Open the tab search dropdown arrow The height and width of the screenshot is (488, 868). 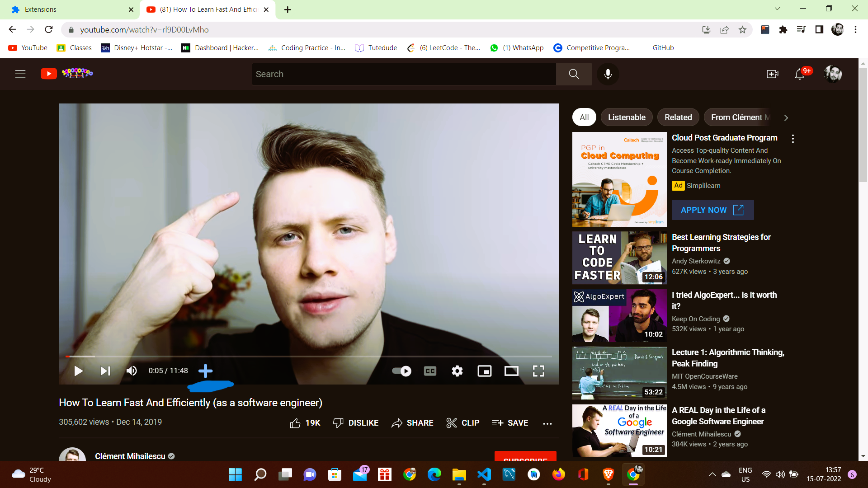point(777,9)
